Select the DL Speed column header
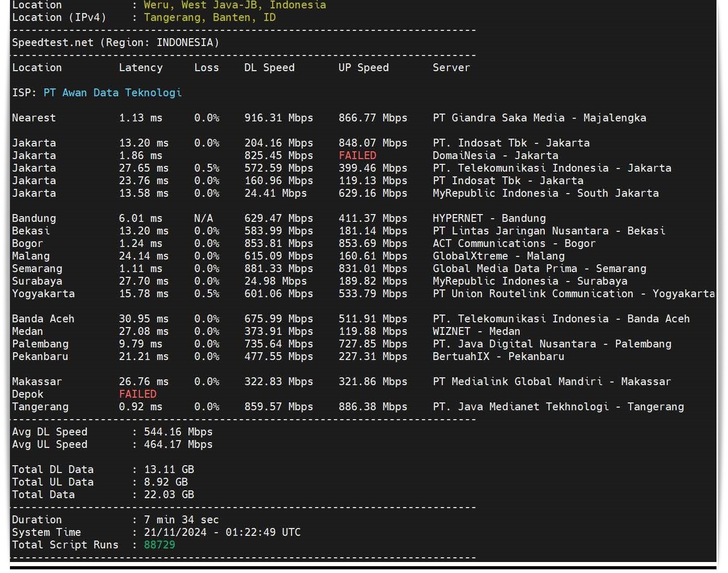 pos(269,68)
